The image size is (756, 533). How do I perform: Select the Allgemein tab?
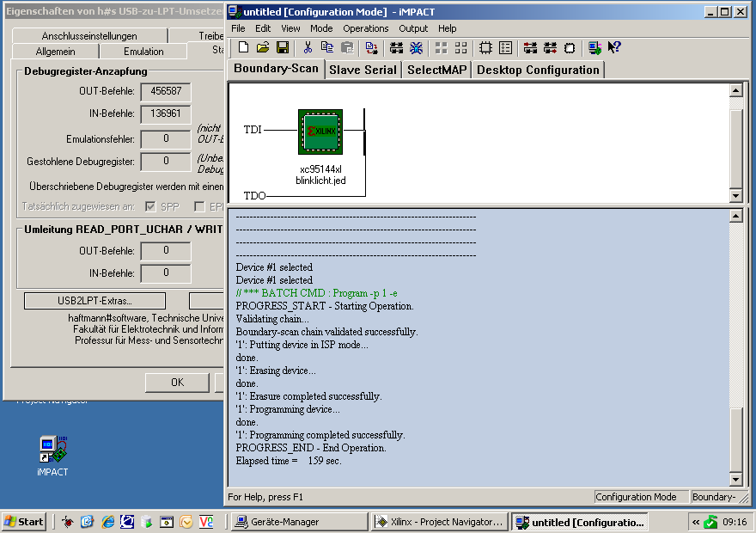[56, 51]
